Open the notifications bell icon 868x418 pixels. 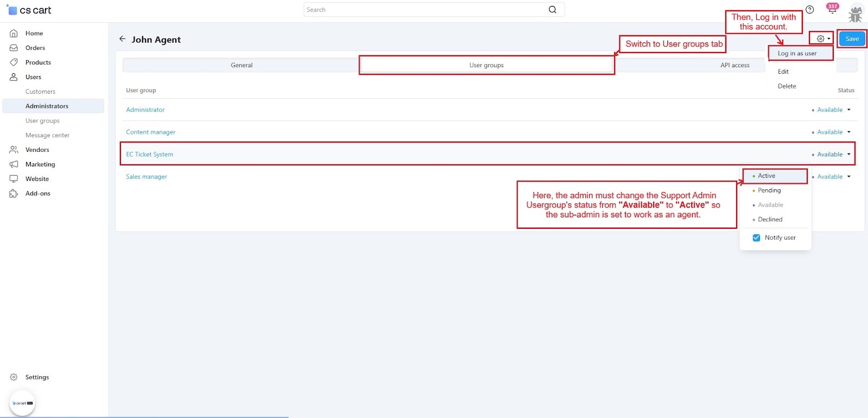pos(832,10)
